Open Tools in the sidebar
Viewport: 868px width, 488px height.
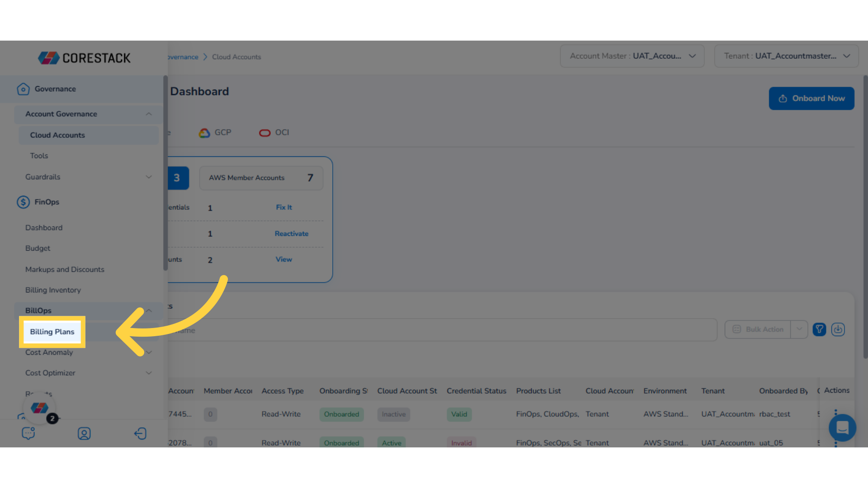pyautogui.click(x=39, y=156)
